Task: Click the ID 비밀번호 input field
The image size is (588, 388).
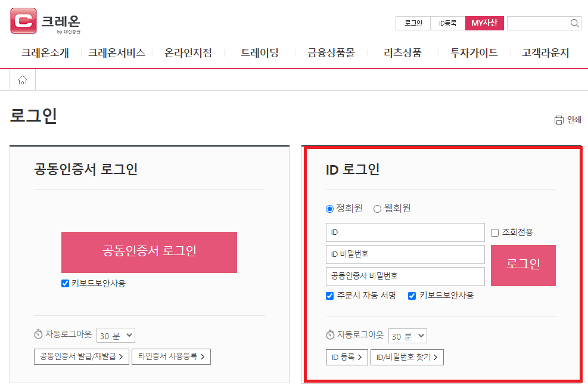Action: tap(405, 254)
